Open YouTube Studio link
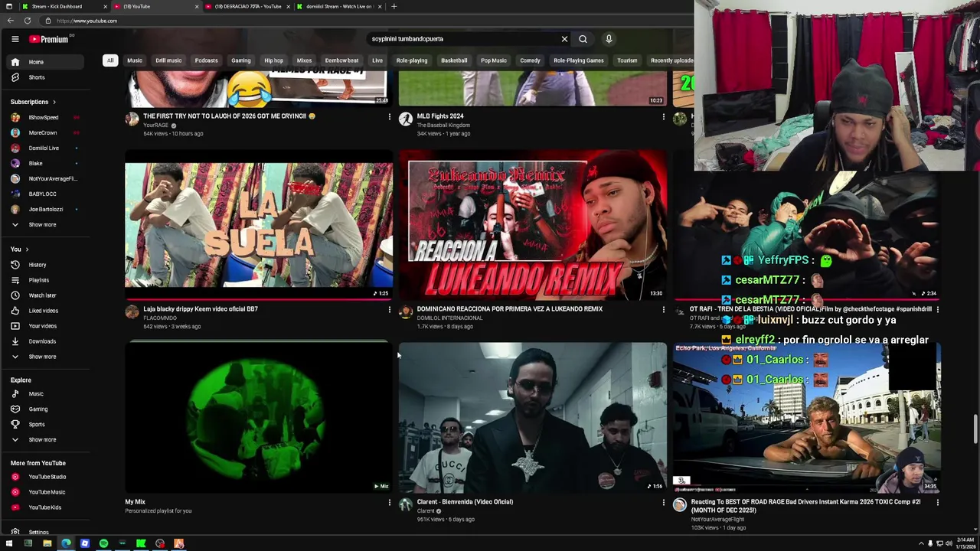 pos(46,477)
